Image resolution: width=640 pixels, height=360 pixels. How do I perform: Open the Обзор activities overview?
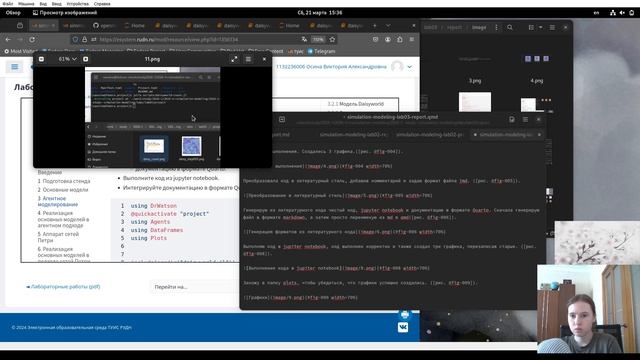click(x=13, y=13)
